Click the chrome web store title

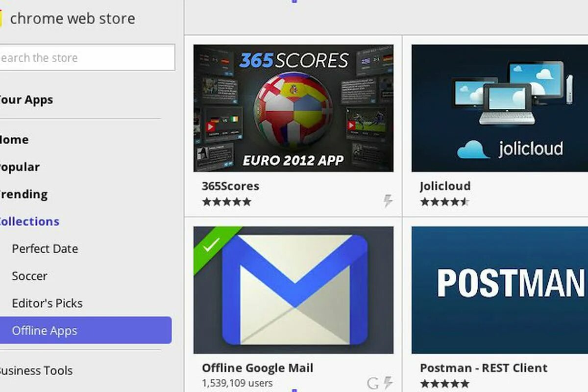click(x=73, y=19)
